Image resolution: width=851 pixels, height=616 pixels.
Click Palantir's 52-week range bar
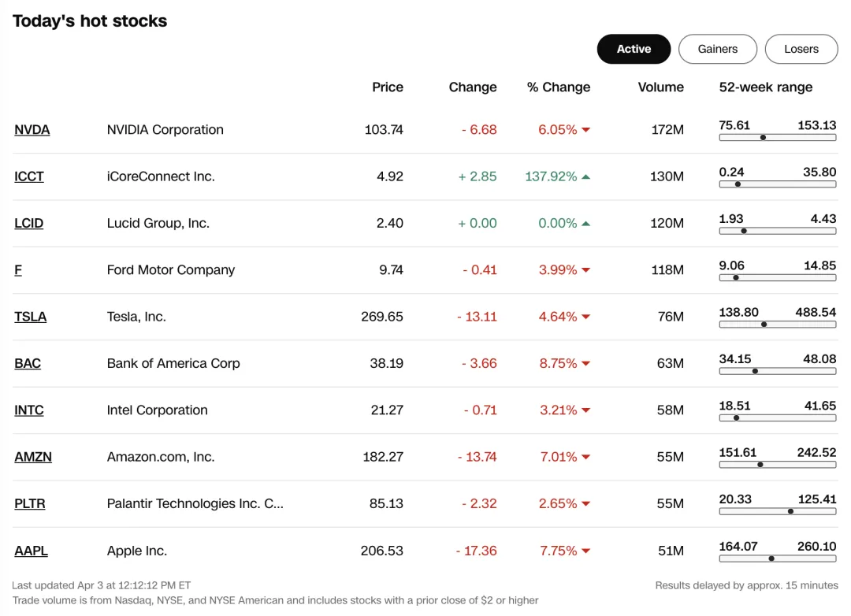click(x=777, y=511)
